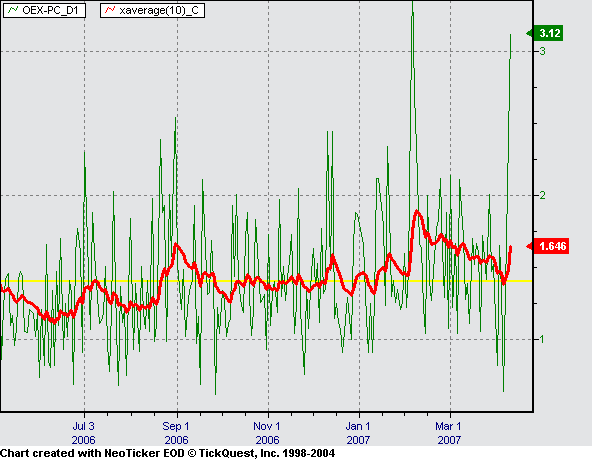Click the NeoTicker EOD chart credit text
Image resolution: width=592 pixels, height=460 pixels.
click(x=167, y=453)
